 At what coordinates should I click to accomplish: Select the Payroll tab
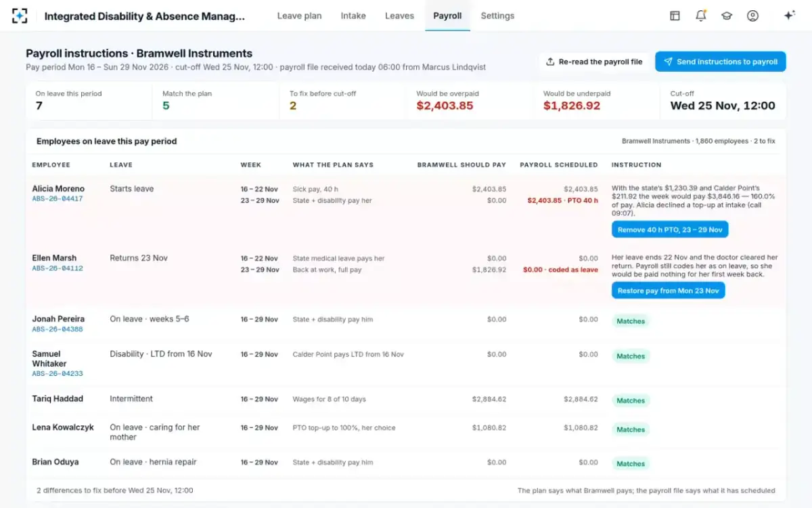coord(447,16)
